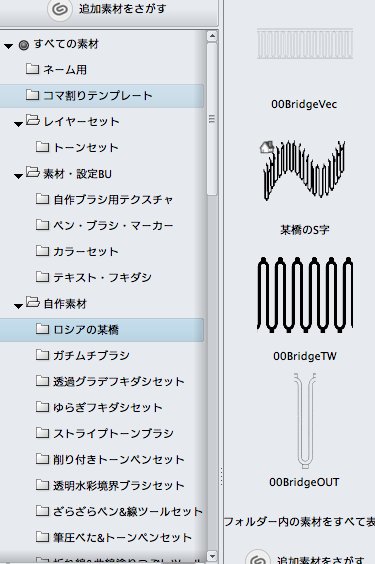Open ペン・ブラシ・マーカー folder

coord(113,226)
